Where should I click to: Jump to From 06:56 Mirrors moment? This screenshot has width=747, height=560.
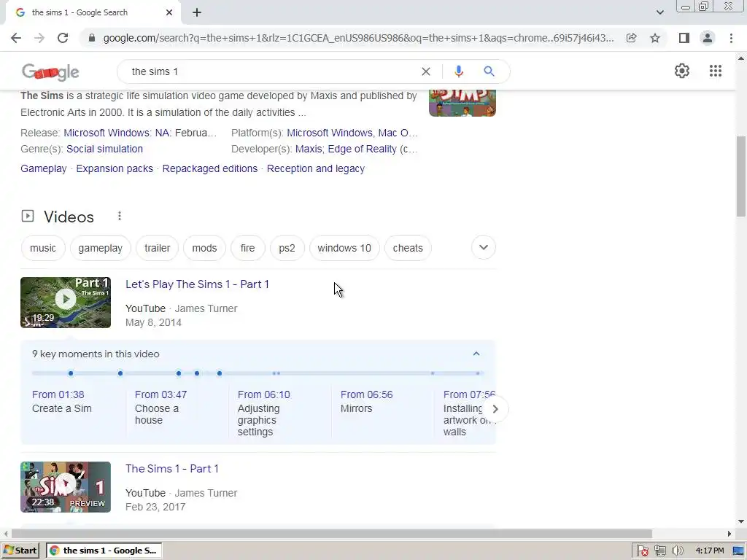point(366,402)
